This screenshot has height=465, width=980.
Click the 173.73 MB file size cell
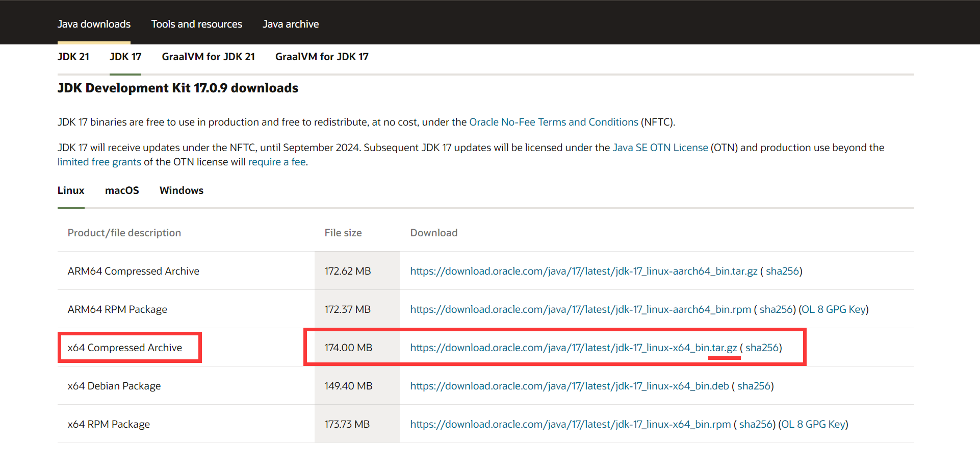tap(357, 424)
